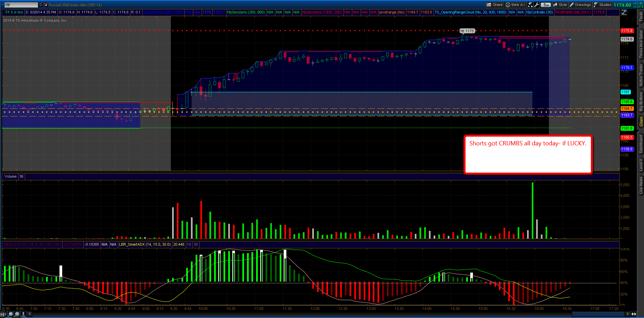Screen dimensions: 644x318
Task: Click the Volume study label
Action: [x=10, y=176]
